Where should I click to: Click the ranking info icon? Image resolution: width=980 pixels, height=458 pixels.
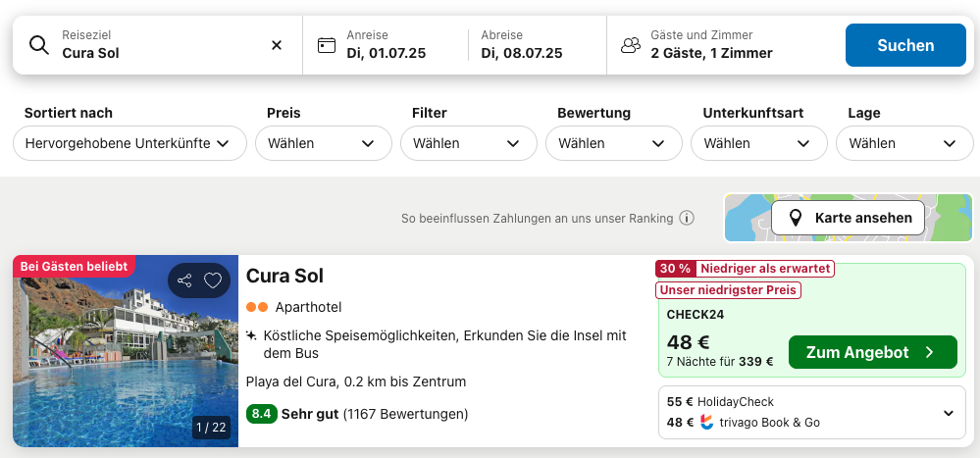click(687, 219)
